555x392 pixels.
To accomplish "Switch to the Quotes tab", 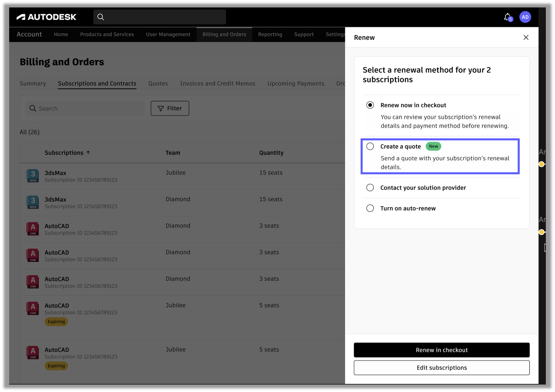I will [158, 83].
